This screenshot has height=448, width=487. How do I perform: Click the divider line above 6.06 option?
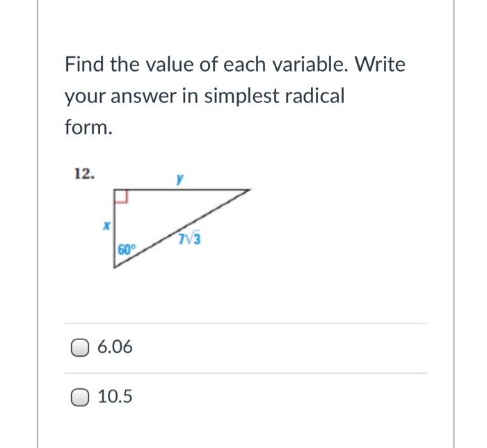click(245, 323)
